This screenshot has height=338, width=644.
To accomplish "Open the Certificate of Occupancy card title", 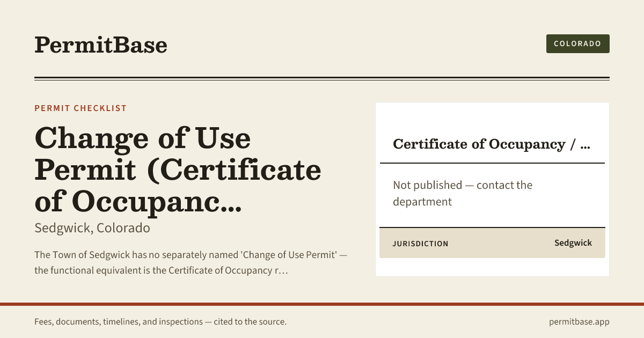I will click(x=492, y=144).
